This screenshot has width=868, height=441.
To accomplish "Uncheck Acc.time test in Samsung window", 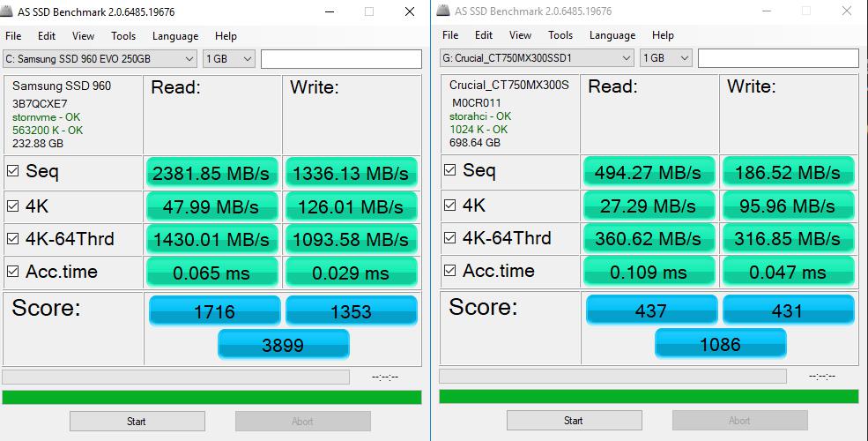I will tap(12, 272).
